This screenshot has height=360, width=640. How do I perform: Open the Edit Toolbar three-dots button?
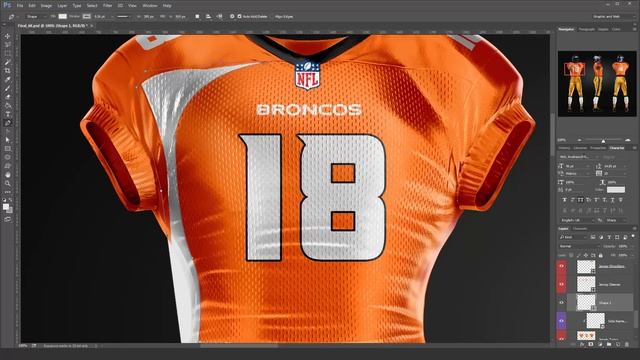7,192
